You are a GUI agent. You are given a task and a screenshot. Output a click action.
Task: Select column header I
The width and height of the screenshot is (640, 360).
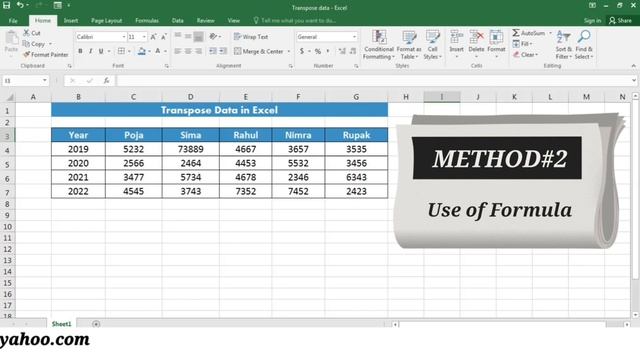click(442, 97)
